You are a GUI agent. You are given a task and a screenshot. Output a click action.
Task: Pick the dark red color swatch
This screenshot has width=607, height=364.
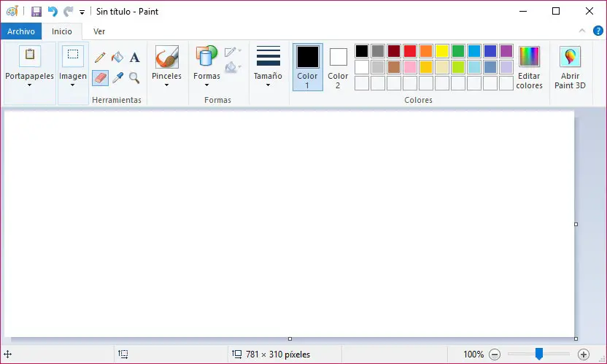pos(394,51)
